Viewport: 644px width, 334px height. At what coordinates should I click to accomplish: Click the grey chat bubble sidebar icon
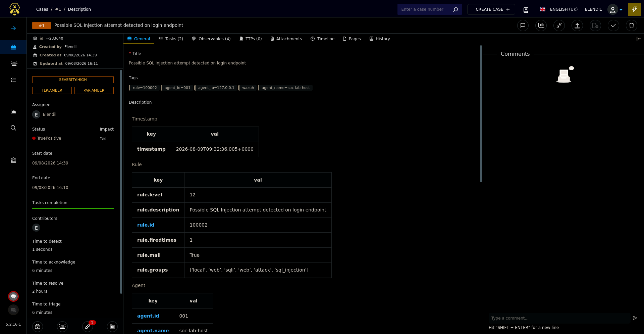point(13,310)
